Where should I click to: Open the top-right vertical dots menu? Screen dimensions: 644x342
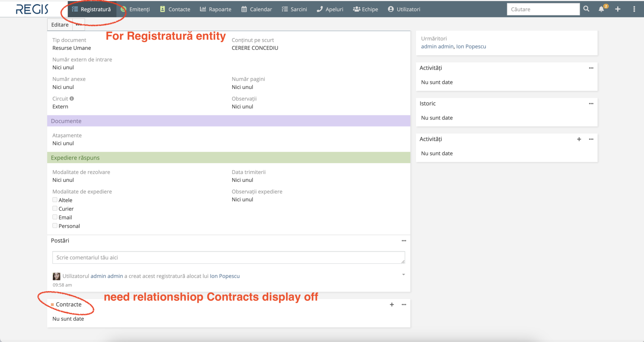(634, 9)
